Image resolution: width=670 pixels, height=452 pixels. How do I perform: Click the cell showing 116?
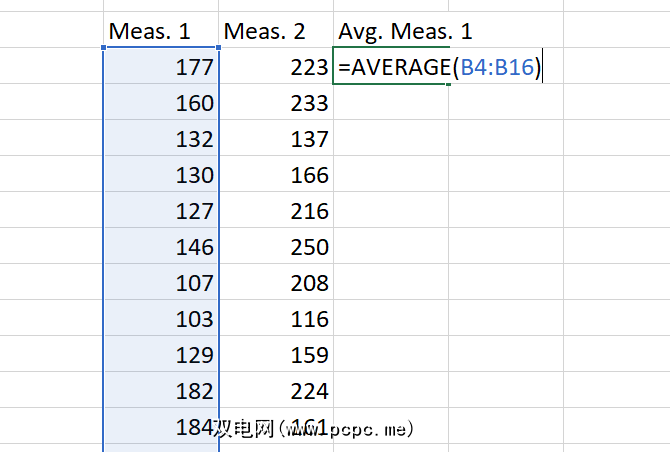[x=276, y=320]
